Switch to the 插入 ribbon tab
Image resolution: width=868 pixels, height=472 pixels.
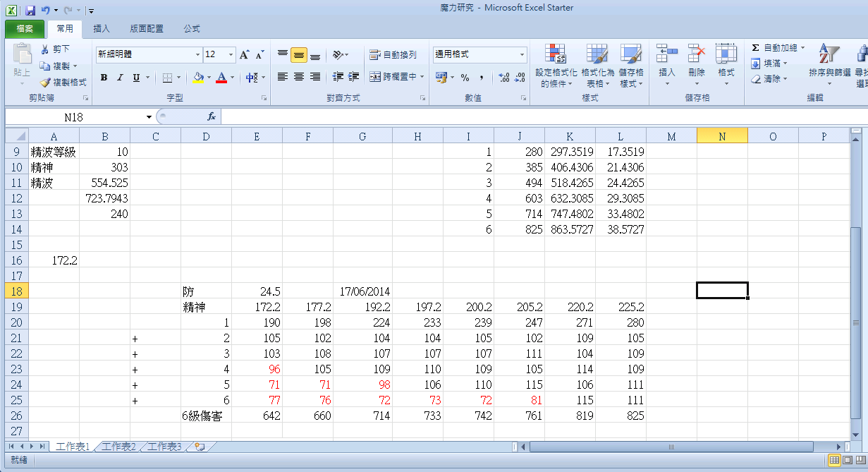coord(102,29)
